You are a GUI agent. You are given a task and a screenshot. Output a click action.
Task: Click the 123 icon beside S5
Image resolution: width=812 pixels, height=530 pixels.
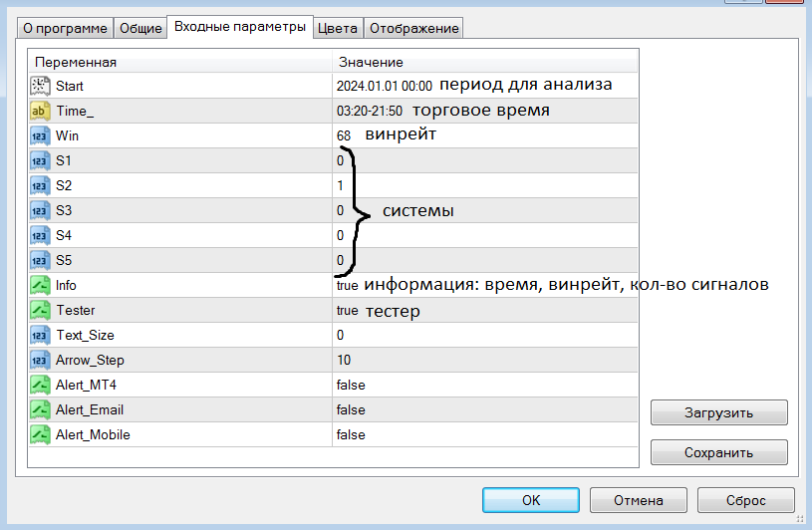pyautogui.click(x=40, y=260)
